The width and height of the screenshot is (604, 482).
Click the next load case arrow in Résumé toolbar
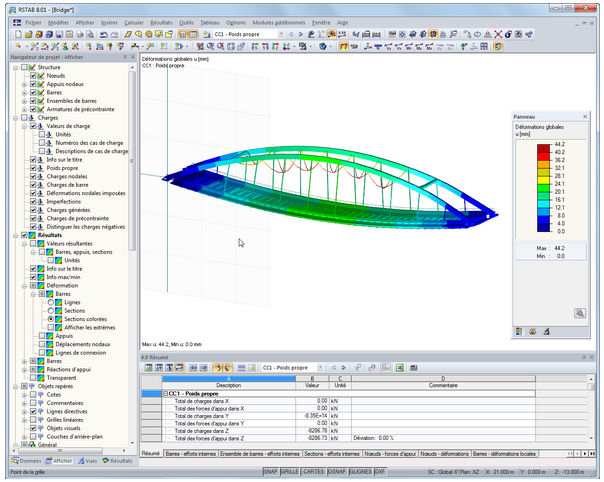click(343, 368)
